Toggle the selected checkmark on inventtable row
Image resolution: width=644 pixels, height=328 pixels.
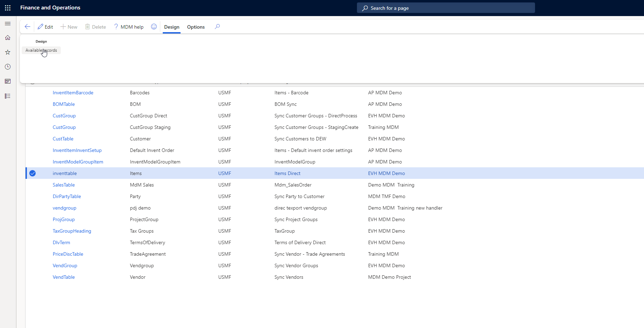pyautogui.click(x=32, y=173)
